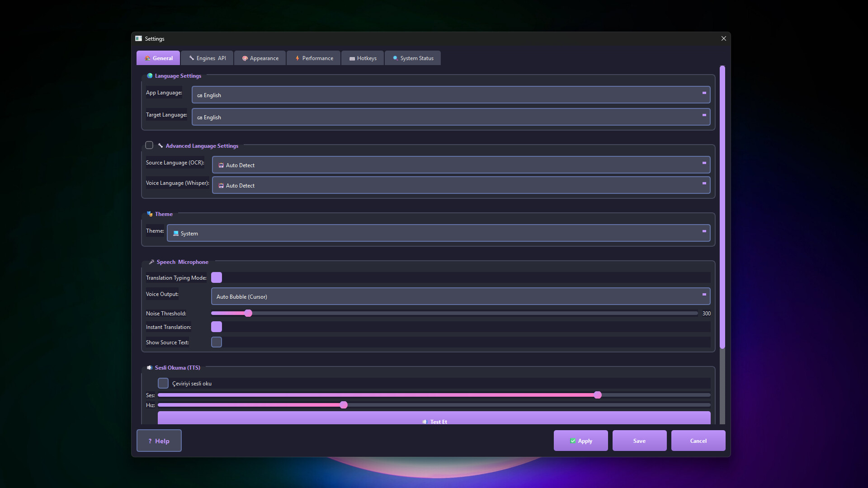Click the speaker icon beside Sesli Okuma (TTS)

pyautogui.click(x=150, y=367)
